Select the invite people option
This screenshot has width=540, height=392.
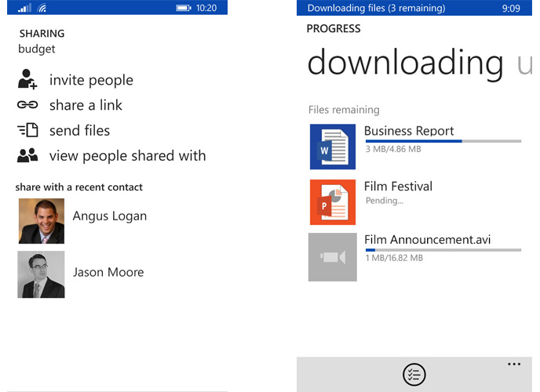pyautogui.click(x=91, y=80)
